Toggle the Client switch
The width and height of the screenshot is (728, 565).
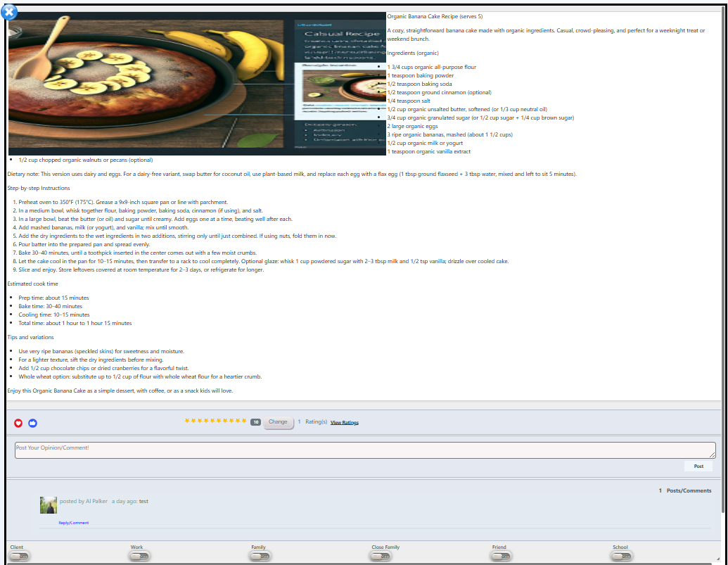19,556
